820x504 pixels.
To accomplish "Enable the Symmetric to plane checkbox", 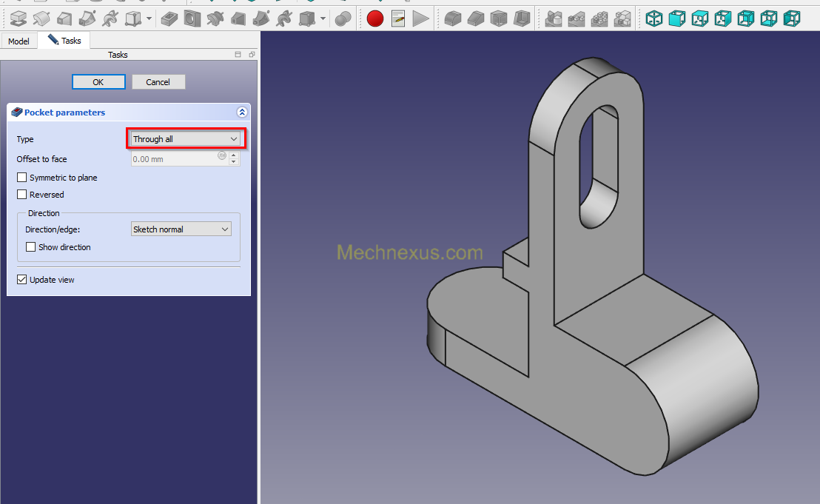I will 22,178.
